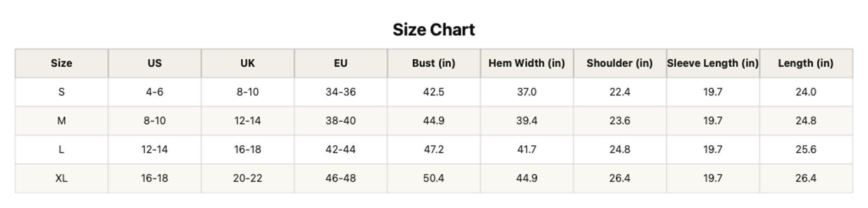
Task: Click the XL size row label
Action: point(62,178)
